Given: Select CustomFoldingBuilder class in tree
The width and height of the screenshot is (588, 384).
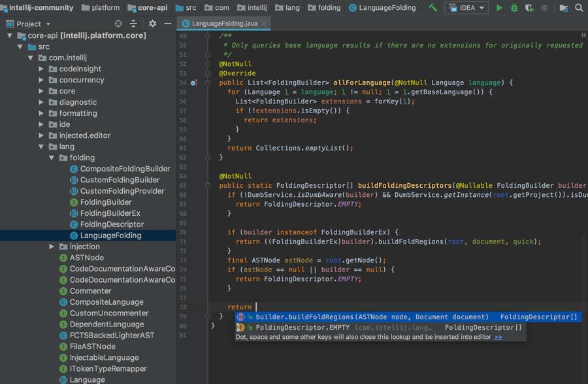Looking at the screenshot, I should click(115, 180).
